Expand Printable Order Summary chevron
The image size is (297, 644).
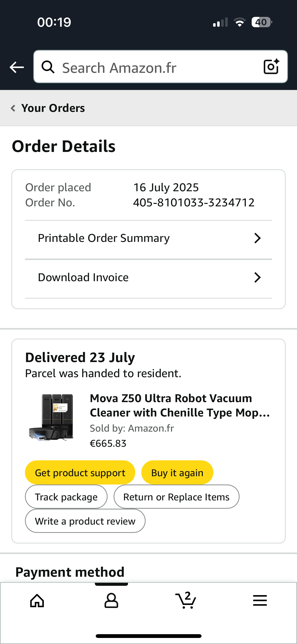pos(257,238)
